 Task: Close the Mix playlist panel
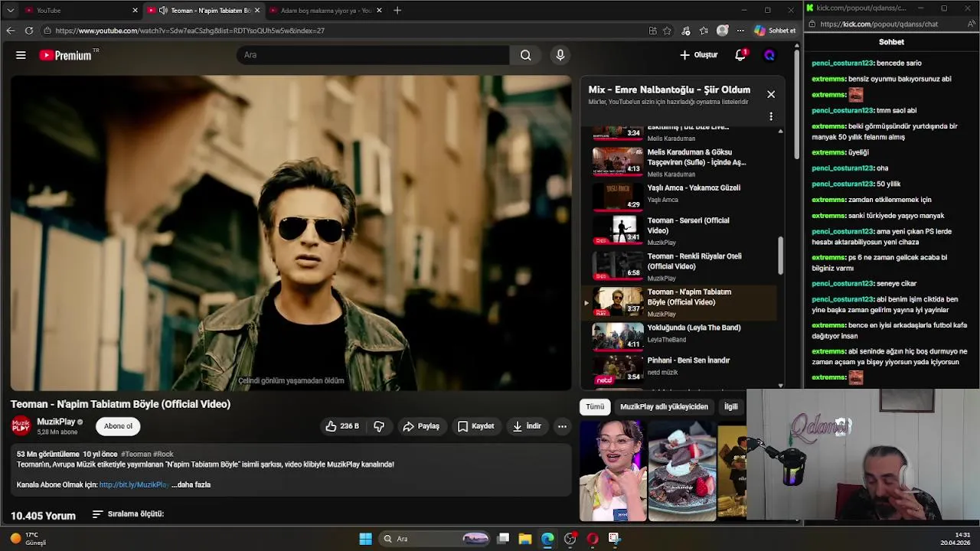[x=771, y=94]
